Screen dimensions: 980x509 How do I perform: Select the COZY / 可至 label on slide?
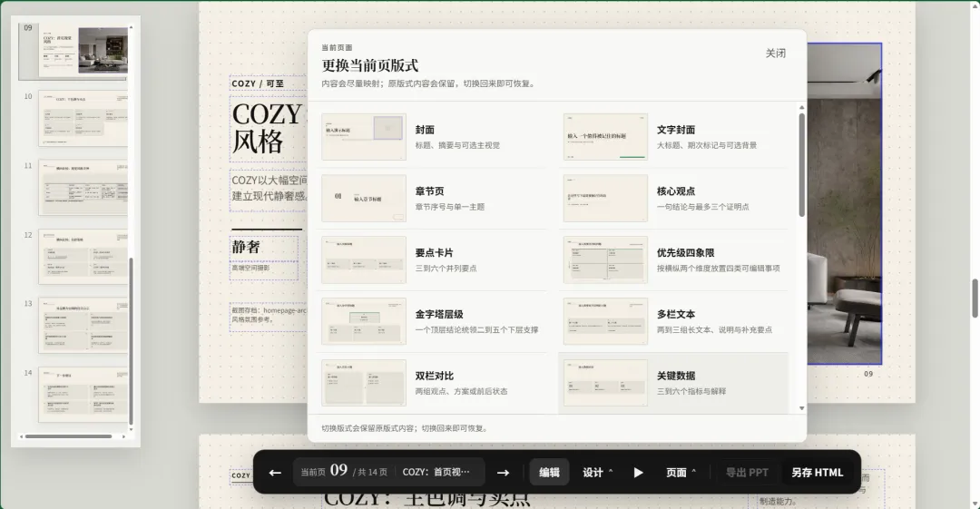coord(258,83)
